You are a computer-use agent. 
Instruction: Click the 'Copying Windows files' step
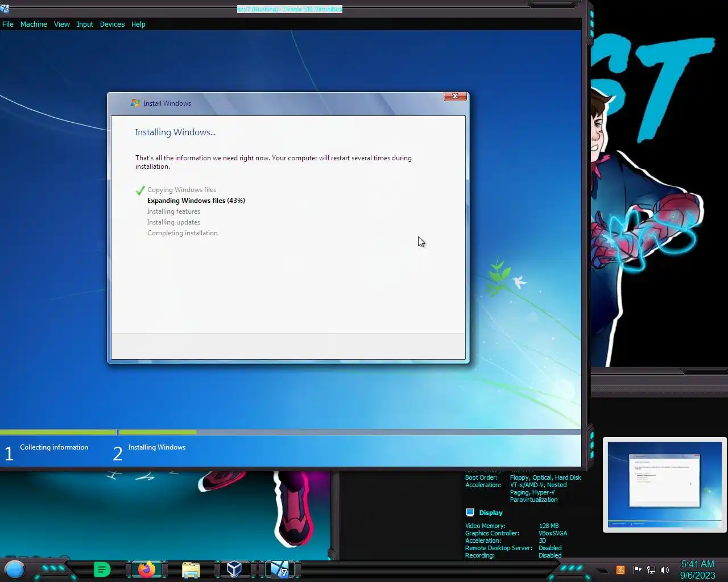click(181, 190)
